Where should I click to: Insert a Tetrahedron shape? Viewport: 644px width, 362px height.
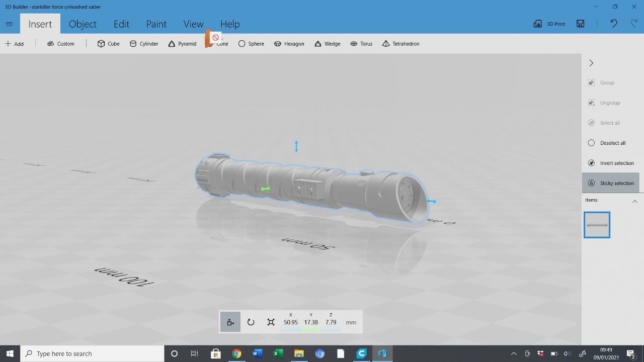(x=400, y=44)
